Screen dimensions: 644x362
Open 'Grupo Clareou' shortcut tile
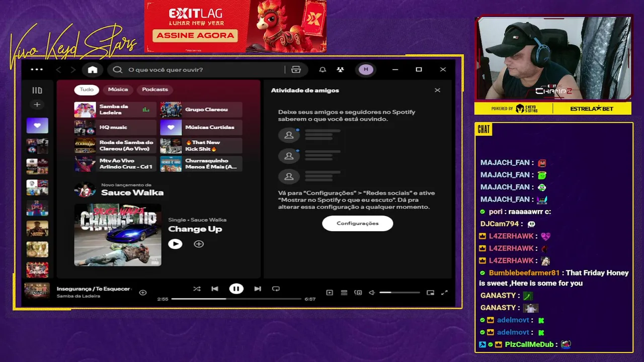(x=201, y=110)
